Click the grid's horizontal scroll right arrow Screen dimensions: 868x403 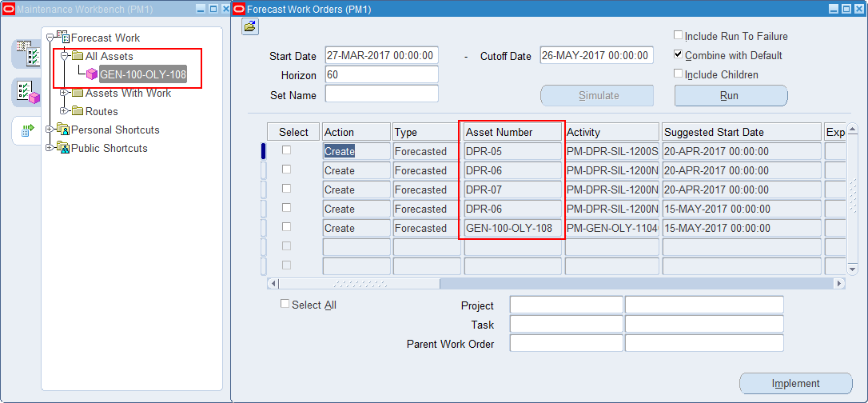tap(840, 283)
